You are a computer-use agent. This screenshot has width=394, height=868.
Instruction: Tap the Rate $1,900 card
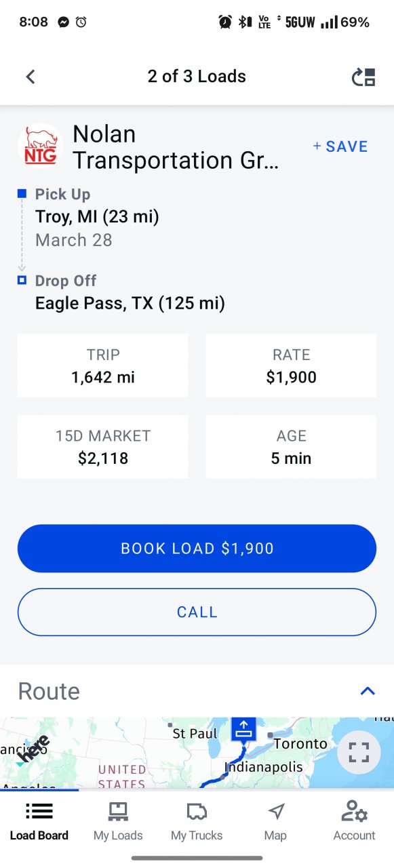click(291, 366)
